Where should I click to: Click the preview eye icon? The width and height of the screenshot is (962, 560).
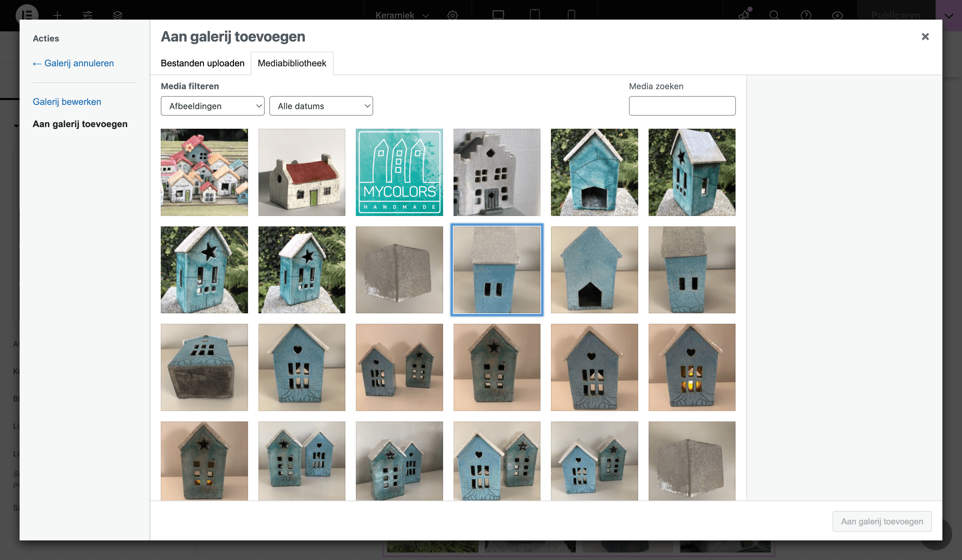point(837,15)
